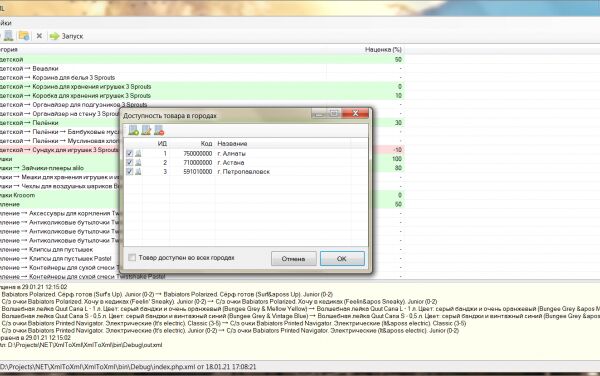This screenshot has width=600, height=376.
Task: Uncheck the г. Алматы city checkbox
Action: pos(130,153)
